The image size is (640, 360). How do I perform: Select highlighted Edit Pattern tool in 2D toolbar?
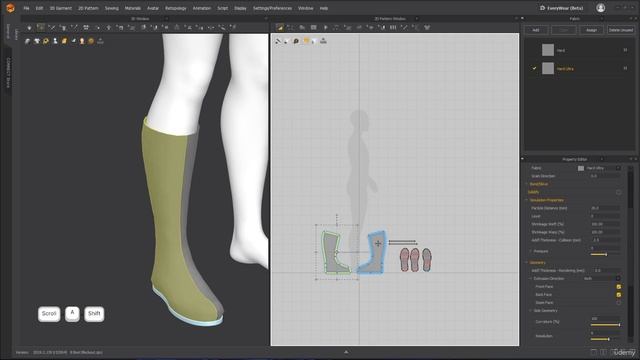tap(280, 27)
